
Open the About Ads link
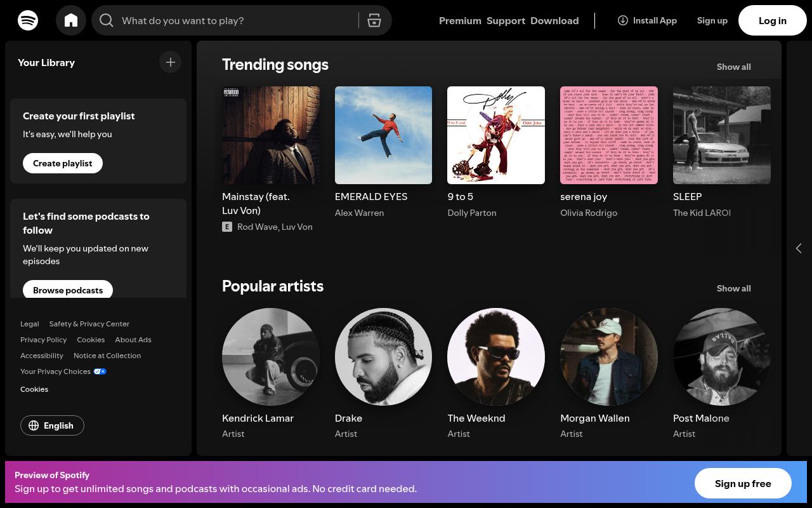pos(133,340)
